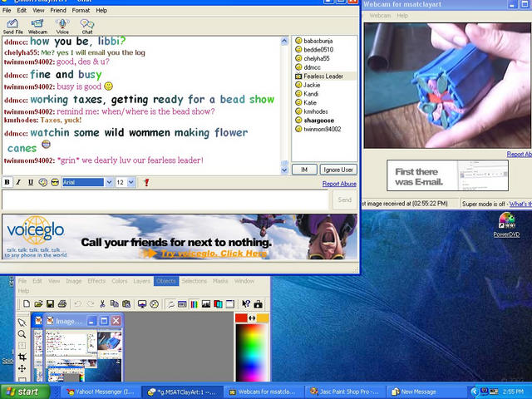Click the Print icon in Paint Shop Pro
The height and width of the screenshot is (399, 532).
click(x=62, y=304)
